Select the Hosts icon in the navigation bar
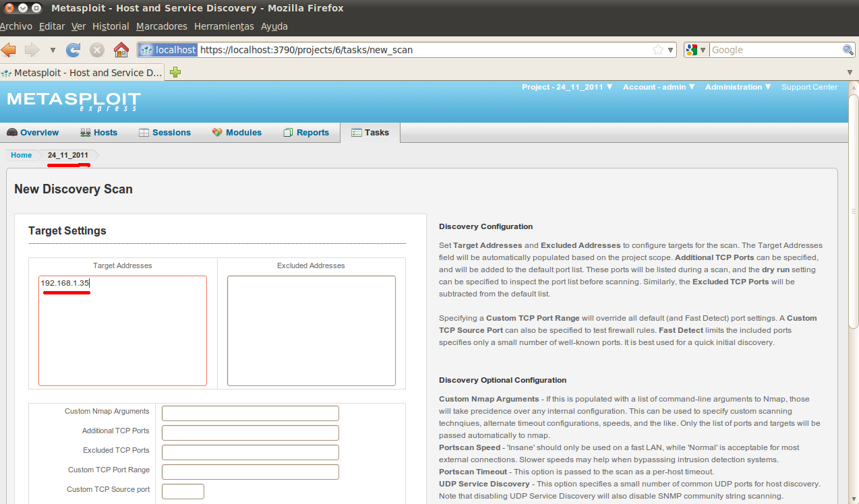This screenshot has width=859, height=504. [84, 132]
